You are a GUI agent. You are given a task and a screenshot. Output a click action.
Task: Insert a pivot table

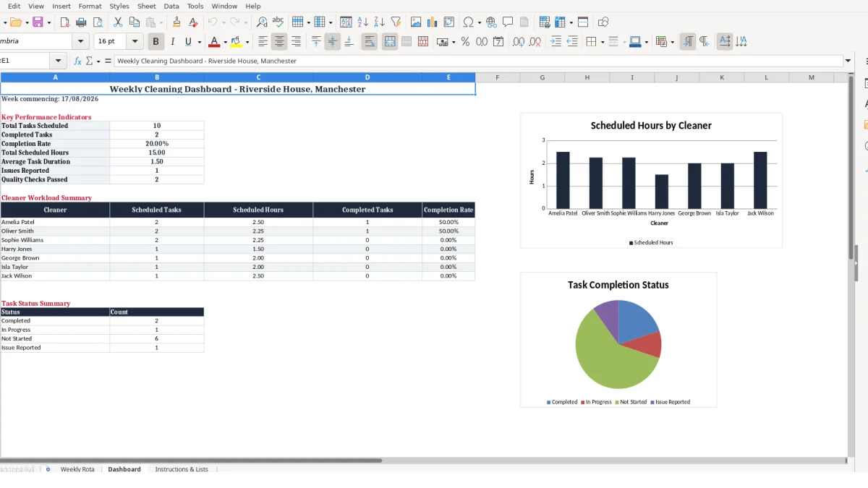point(449,22)
